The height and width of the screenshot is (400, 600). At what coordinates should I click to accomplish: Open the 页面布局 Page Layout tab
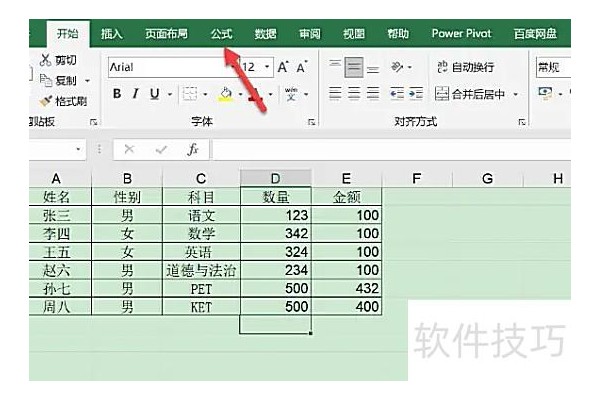pos(166,34)
